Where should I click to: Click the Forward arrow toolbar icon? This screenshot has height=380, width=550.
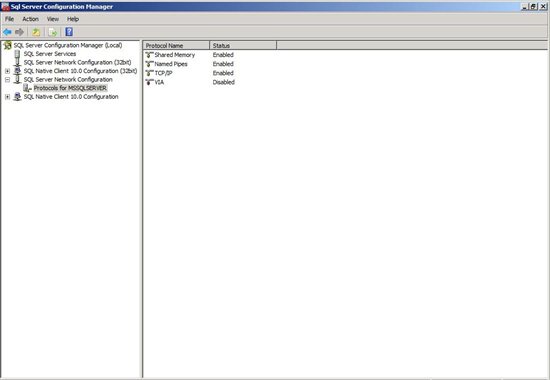tap(20, 32)
